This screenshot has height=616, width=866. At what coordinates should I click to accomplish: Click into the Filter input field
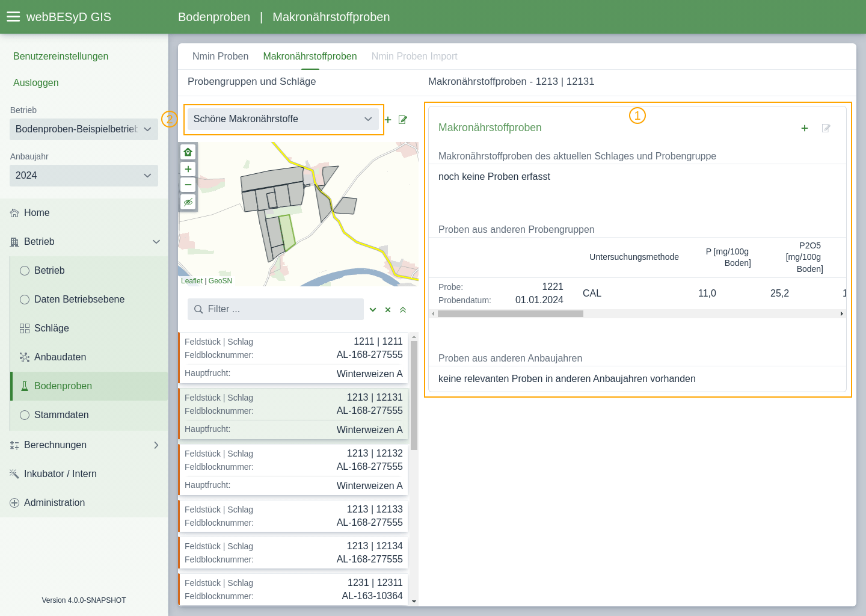pos(275,309)
